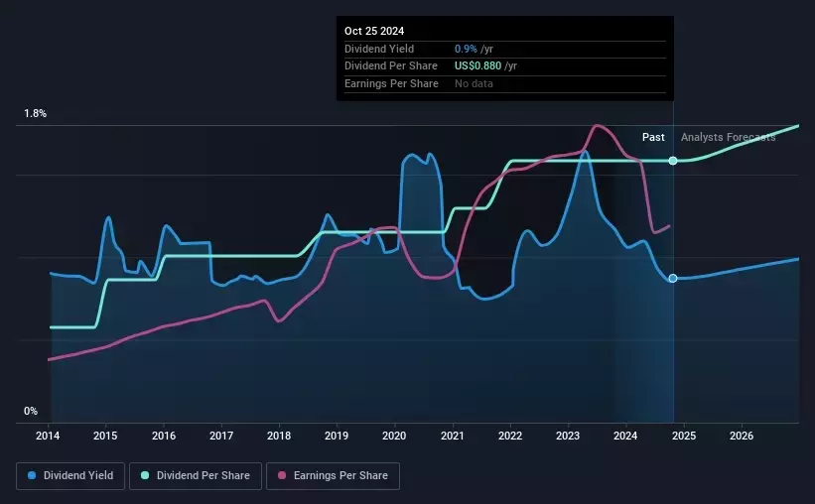Viewport: 815px width, 504px height.
Task: Select the 2026 tick on the time axis
Action: click(742, 436)
